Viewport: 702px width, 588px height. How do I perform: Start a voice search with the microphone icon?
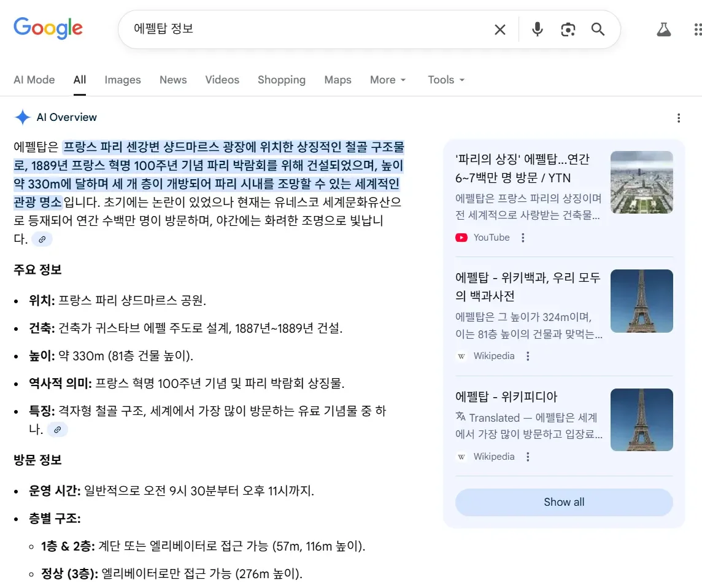[537, 29]
